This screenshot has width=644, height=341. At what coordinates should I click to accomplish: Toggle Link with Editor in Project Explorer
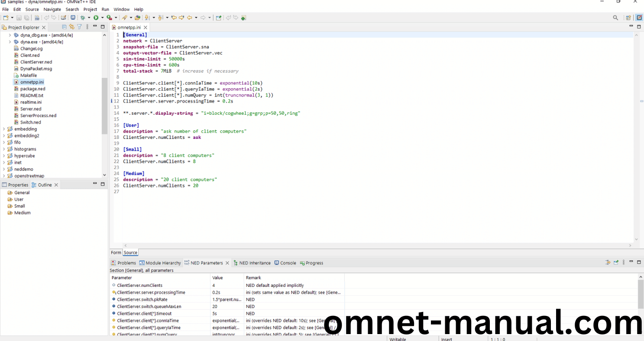72,27
